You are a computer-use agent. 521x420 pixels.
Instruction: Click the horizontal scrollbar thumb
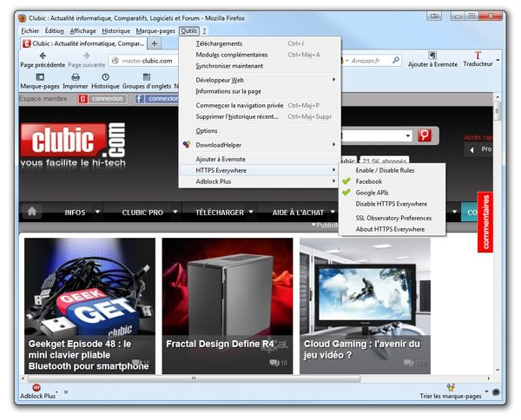coord(194,378)
